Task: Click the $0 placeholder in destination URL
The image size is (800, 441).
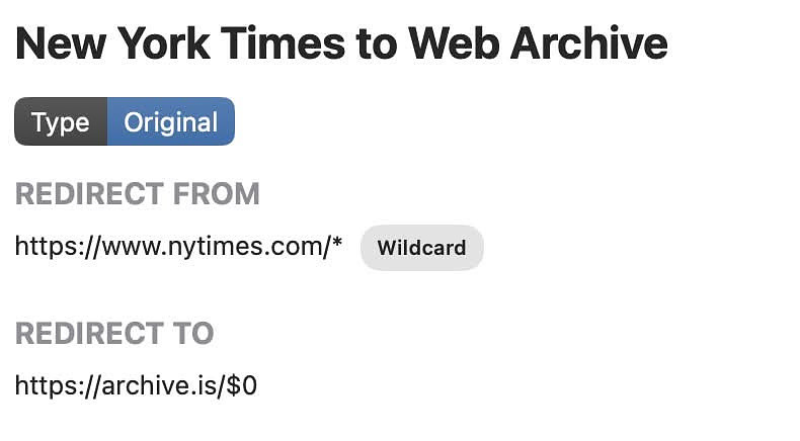Action: point(242,386)
